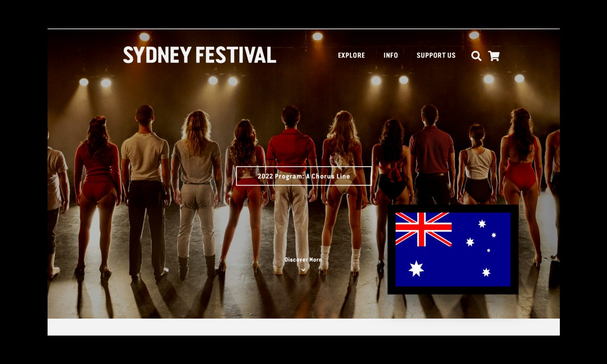Image resolution: width=607 pixels, height=364 pixels.
Task: Open 2022 Program: A Chorus Line button
Action: point(304,176)
